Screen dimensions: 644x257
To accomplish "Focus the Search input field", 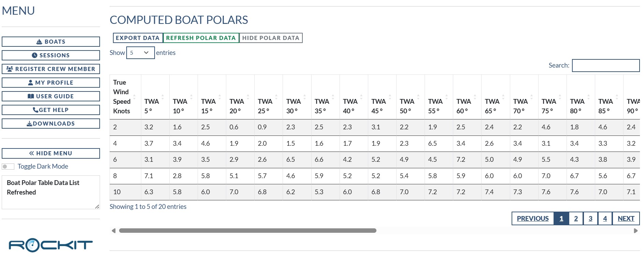I will [605, 66].
